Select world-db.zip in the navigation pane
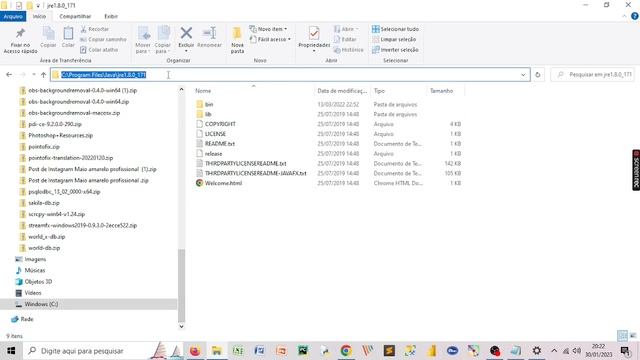 pyautogui.click(x=44, y=248)
